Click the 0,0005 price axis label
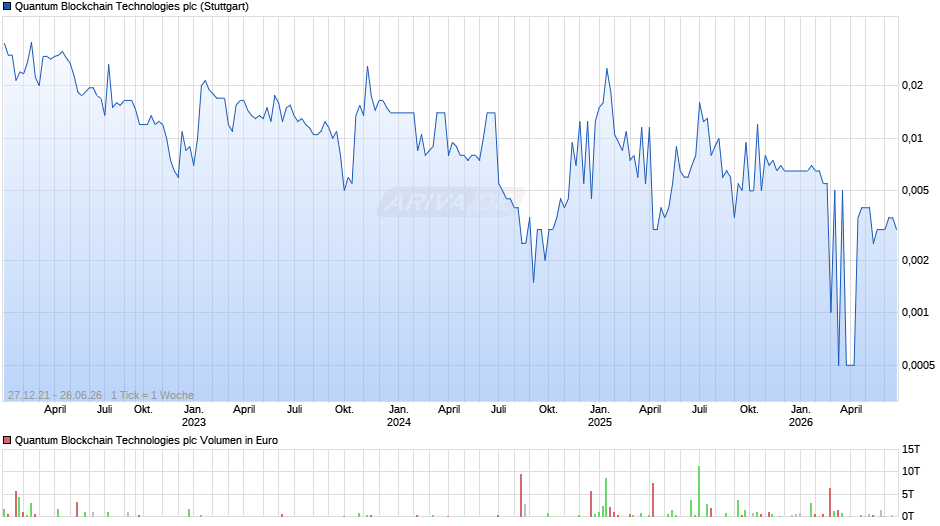This screenshot has height=526, width=940. (x=918, y=365)
